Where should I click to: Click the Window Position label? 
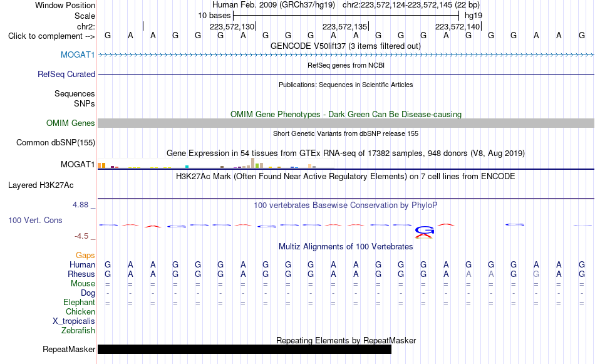(65, 5)
